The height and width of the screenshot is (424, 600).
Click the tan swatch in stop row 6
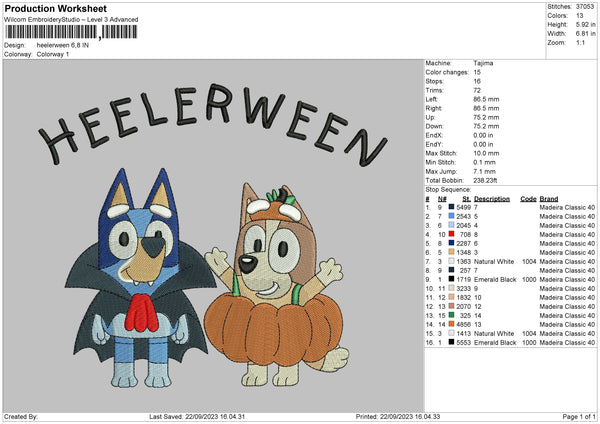[452, 252]
